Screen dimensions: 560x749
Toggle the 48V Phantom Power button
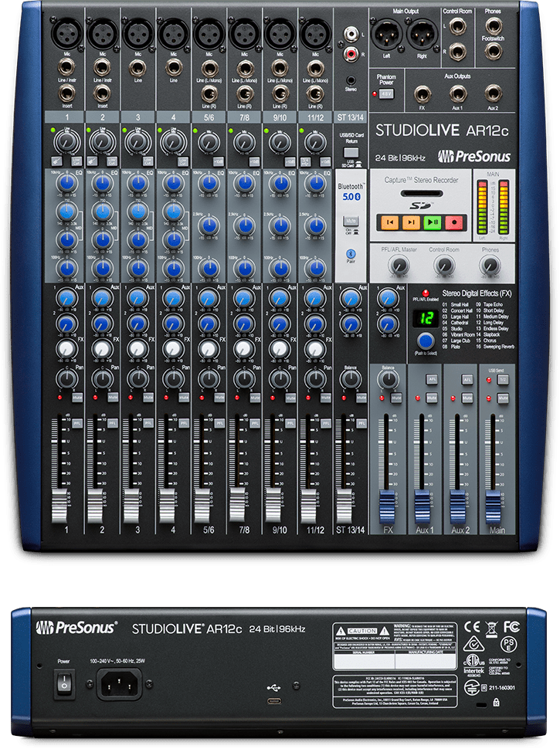386,94
